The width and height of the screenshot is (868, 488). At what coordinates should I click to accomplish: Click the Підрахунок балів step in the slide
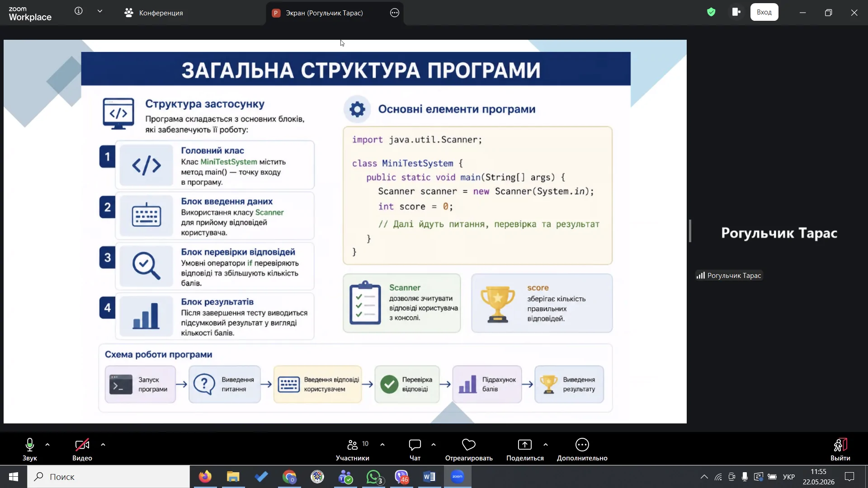click(x=487, y=384)
